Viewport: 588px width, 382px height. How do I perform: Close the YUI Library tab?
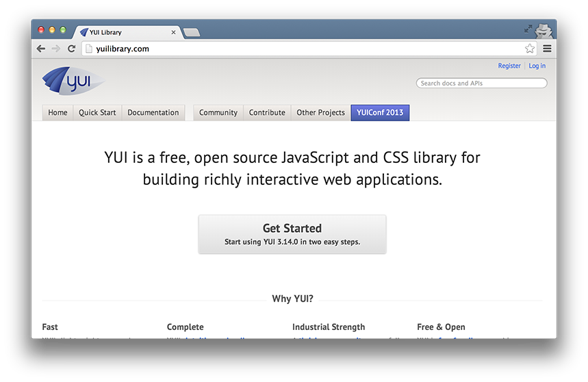173,32
